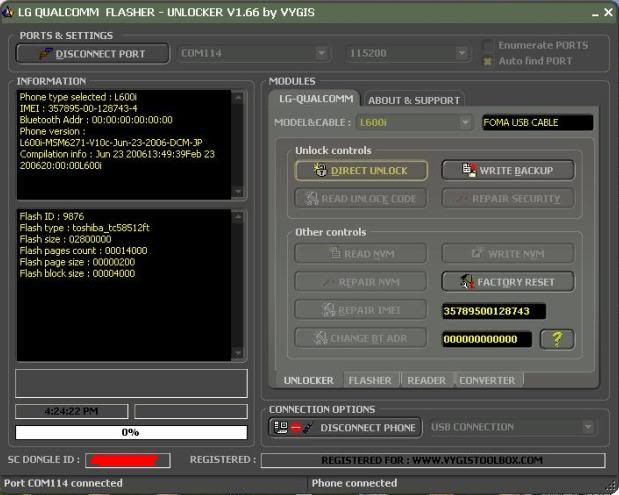Click the 4:24:22 PM time field
Screen dimensions: 619x495
point(71,411)
